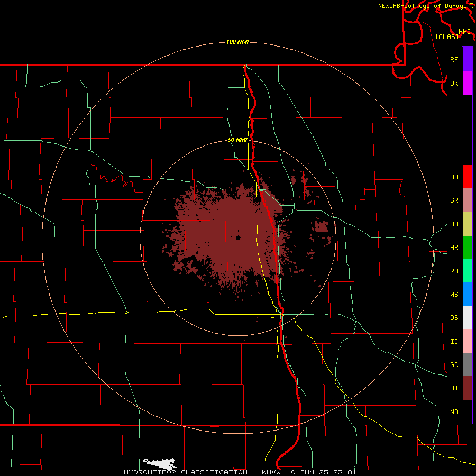Viewport: 476px width, 476px height.
Task: Click the 'IC' legend label
Action: (454, 342)
